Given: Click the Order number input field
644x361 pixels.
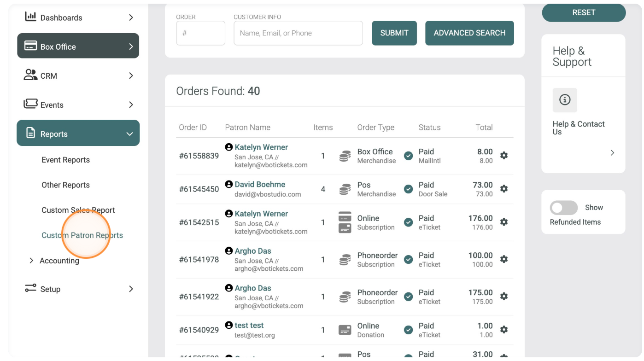Looking at the screenshot, I should coord(200,33).
